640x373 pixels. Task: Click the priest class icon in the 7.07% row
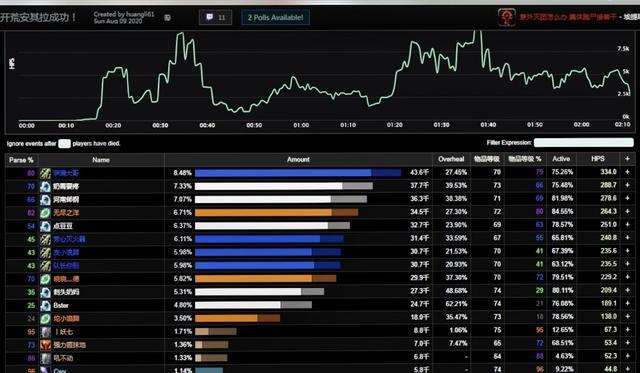pos(45,200)
